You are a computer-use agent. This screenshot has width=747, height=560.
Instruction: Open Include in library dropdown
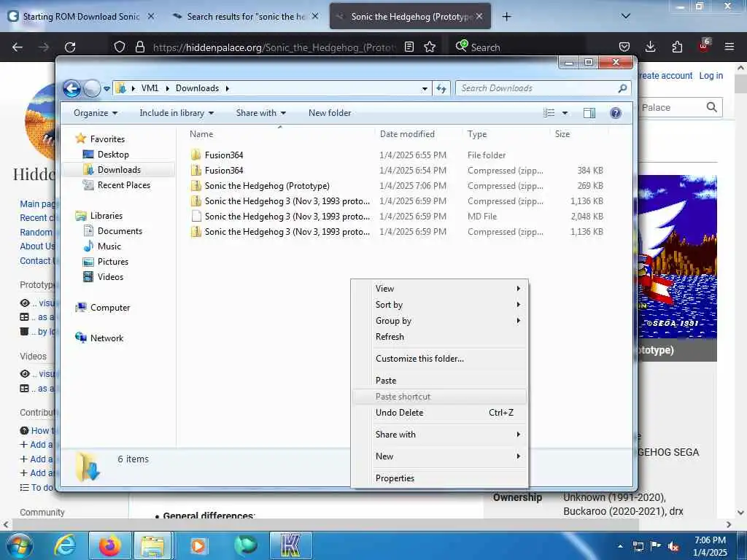coord(177,113)
